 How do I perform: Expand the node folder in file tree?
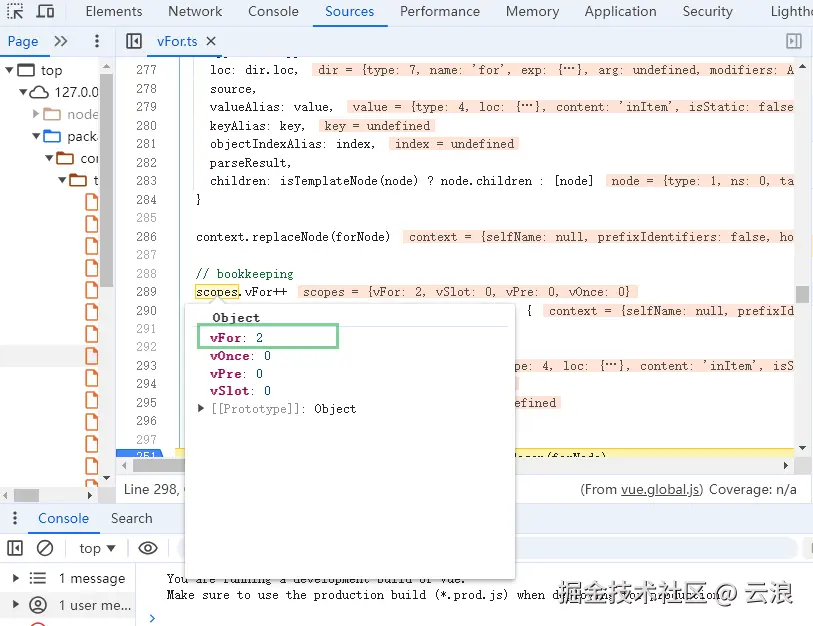pyautogui.click(x=36, y=114)
